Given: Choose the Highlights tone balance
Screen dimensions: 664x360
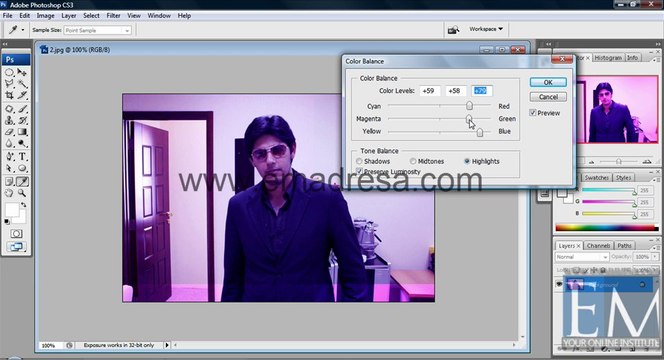Looking at the screenshot, I should click(x=467, y=161).
